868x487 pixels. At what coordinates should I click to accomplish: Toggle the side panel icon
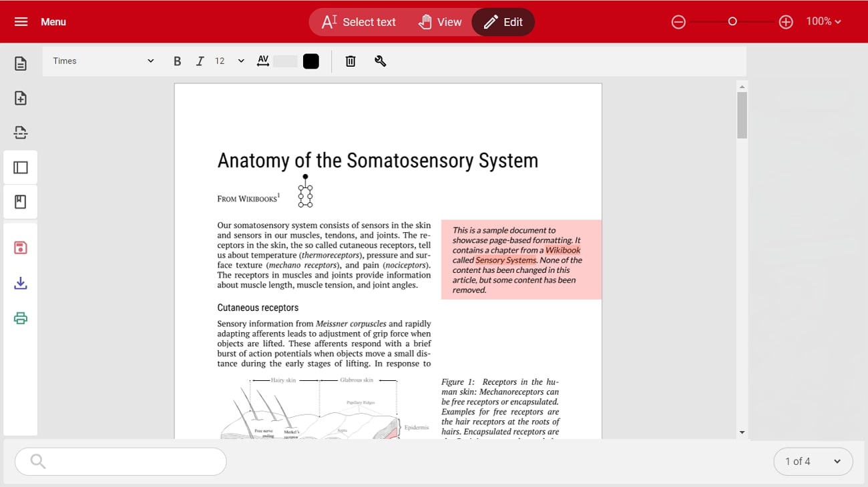coord(21,167)
